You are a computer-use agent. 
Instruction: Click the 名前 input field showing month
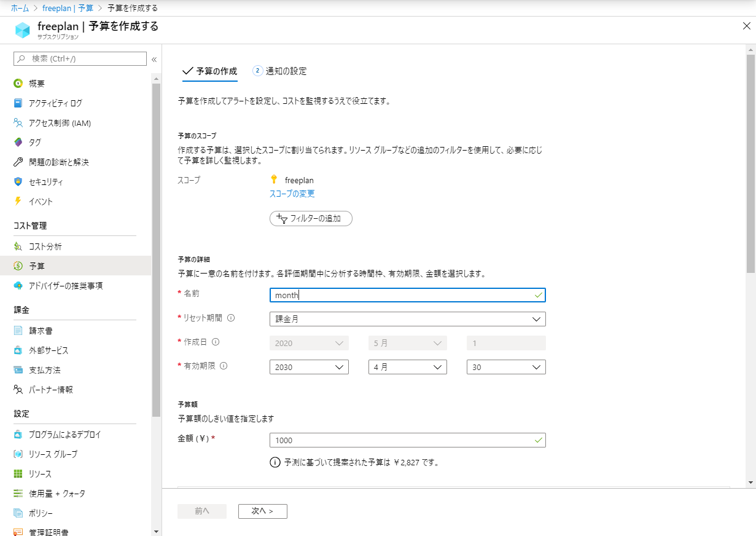coord(407,295)
